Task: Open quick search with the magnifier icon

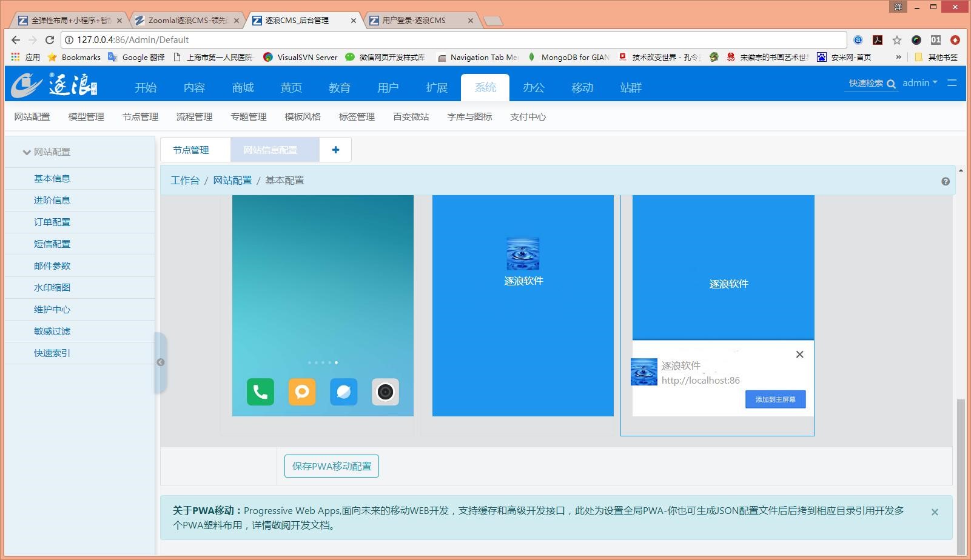Action: 892,84
